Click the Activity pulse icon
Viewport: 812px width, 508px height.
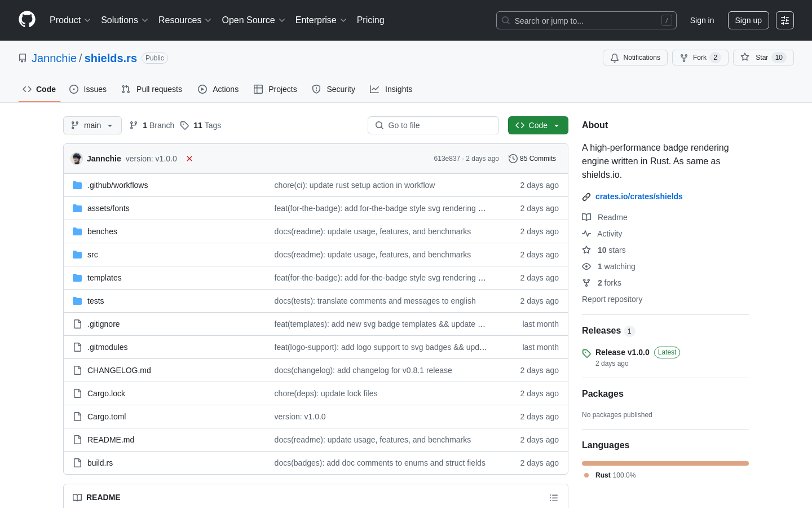586,234
